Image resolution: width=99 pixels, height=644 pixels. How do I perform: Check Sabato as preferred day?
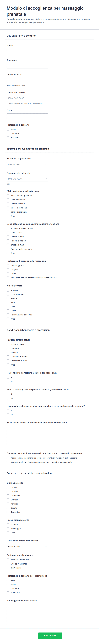(8, 508)
